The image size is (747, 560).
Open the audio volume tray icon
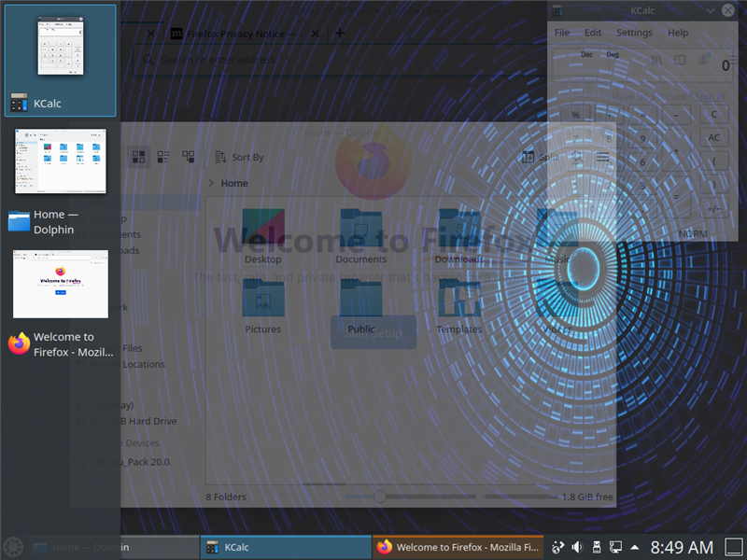point(577,547)
